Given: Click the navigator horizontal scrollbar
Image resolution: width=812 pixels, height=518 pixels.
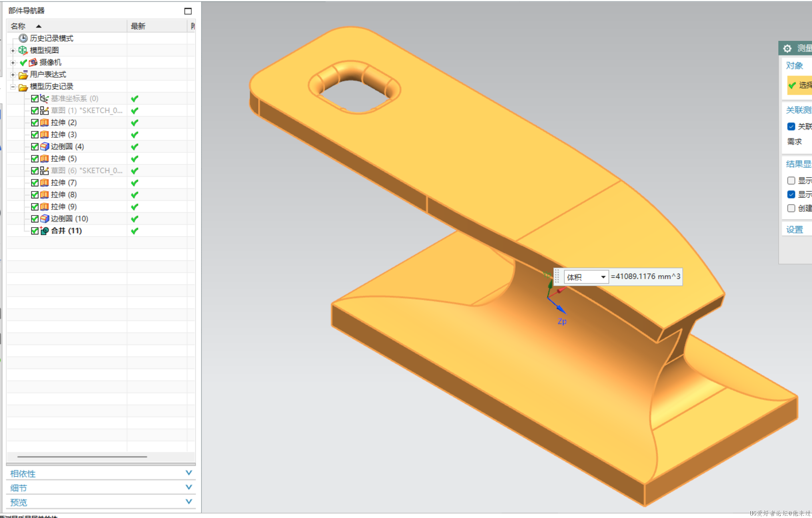Looking at the screenshot, I should point(82,456).
